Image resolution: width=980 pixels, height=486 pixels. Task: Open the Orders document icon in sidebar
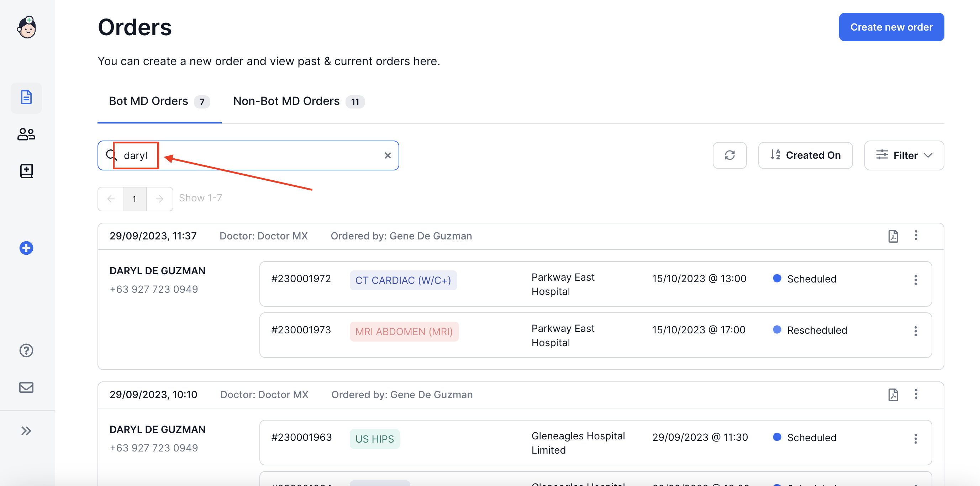pos(26,98)
